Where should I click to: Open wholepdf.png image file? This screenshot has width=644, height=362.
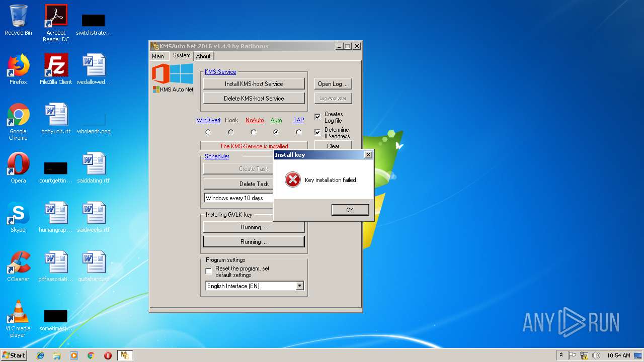click(x=94, y=123)
